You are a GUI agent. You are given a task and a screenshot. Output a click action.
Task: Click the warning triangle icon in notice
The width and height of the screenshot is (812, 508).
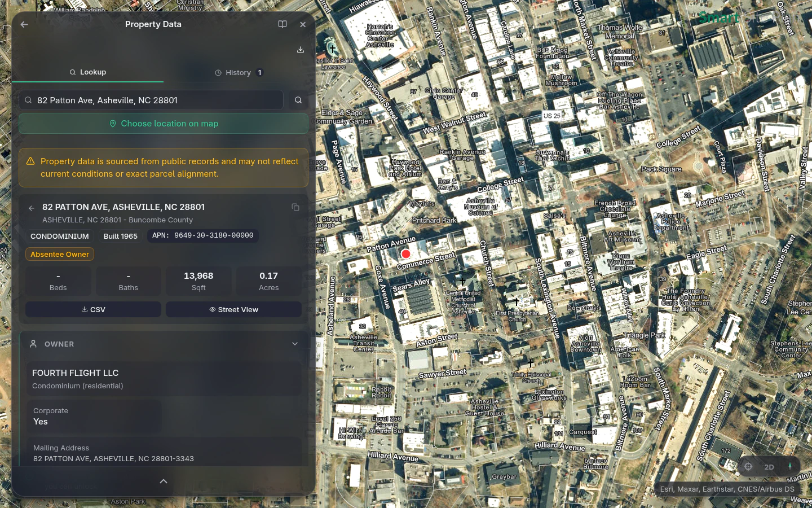coord(30,161)
